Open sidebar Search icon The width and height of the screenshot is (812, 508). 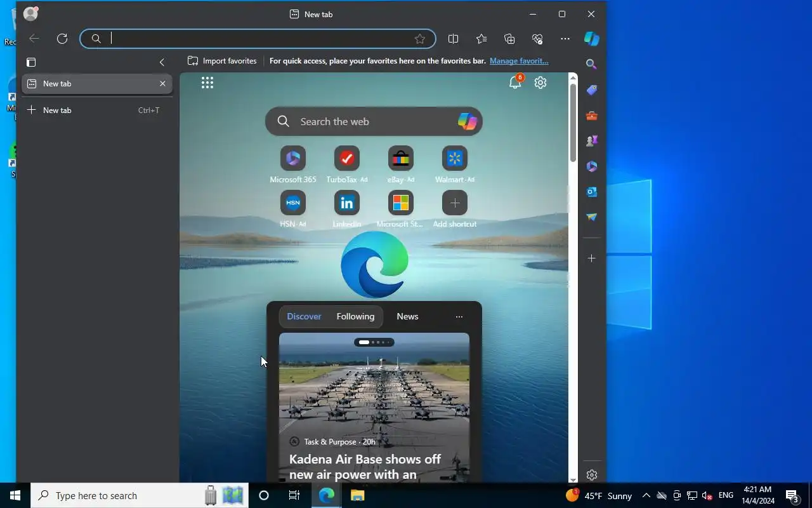pyautogui.click(x=591, y=64)
